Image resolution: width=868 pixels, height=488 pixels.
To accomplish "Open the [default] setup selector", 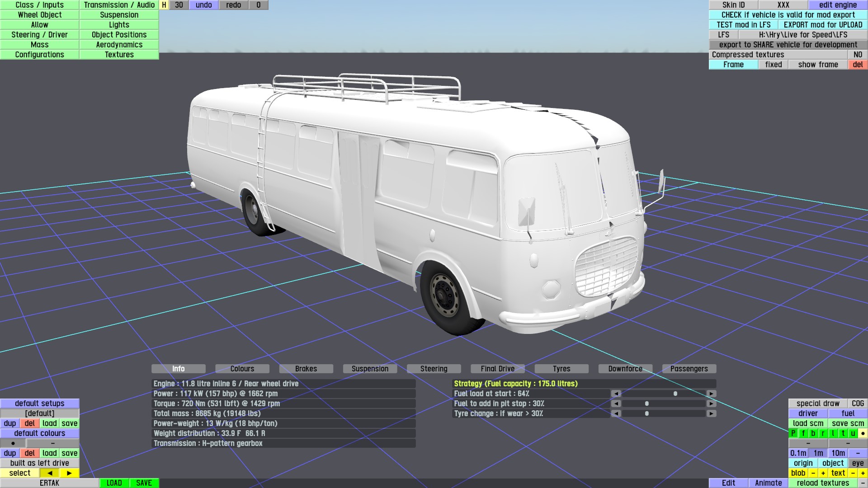I will click(x=40, y=413).
